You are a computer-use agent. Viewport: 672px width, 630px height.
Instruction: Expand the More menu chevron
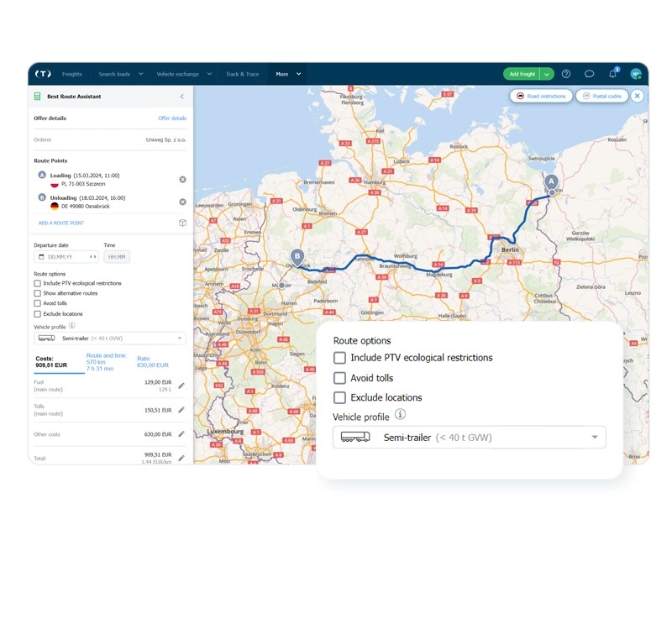[299, 74]
